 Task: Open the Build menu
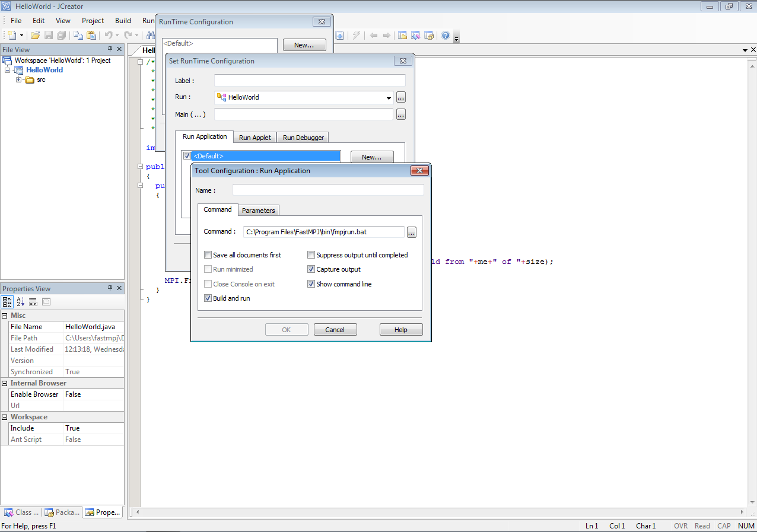(x=123, y=21)
